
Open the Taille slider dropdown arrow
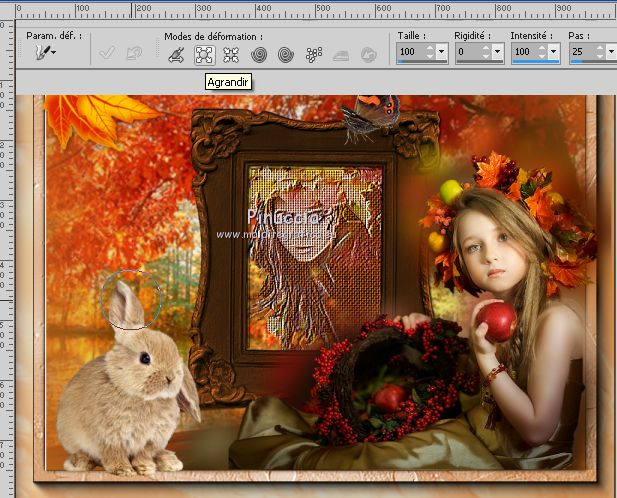[442, 52]
